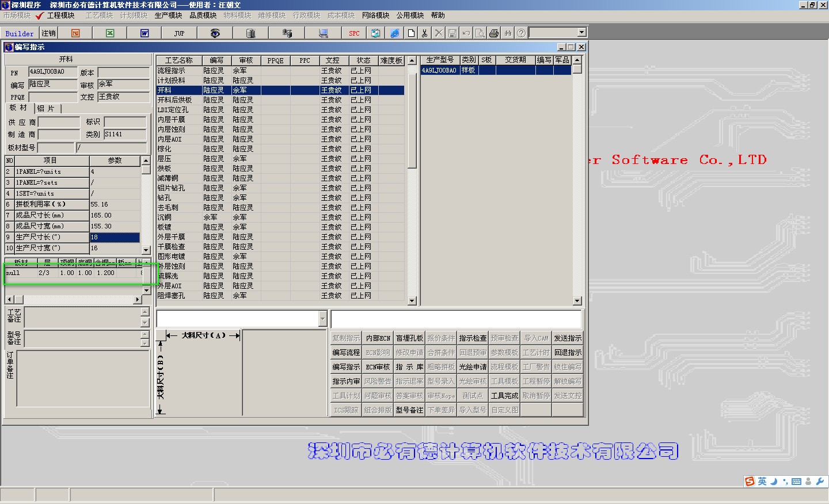Click the ECN审核 button

(378, 367)
